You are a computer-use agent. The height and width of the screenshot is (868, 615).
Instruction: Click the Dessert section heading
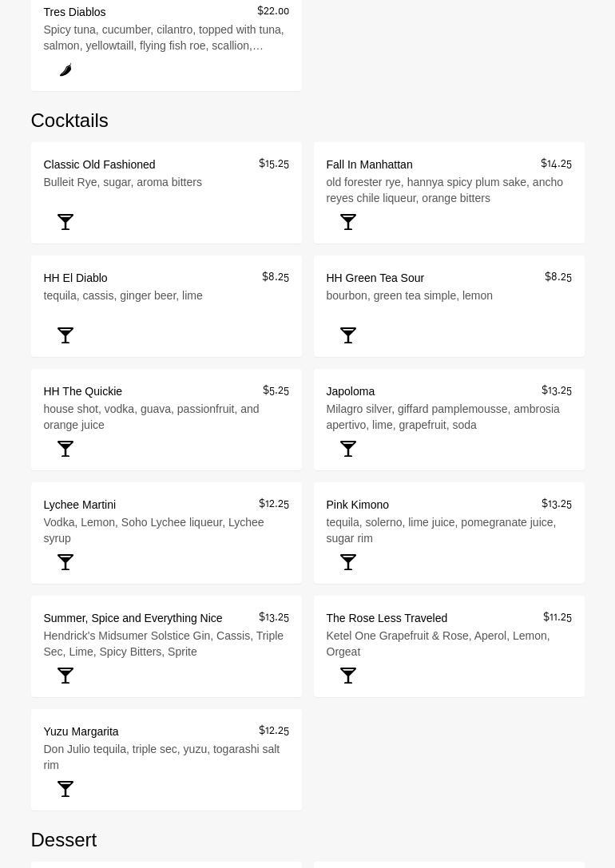coord(64,839)
